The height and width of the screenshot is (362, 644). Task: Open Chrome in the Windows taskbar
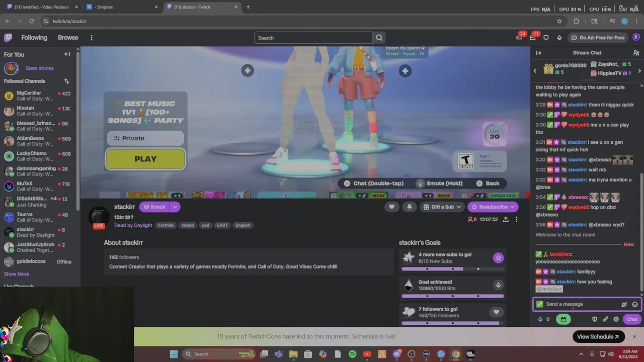tap(455, 354)
